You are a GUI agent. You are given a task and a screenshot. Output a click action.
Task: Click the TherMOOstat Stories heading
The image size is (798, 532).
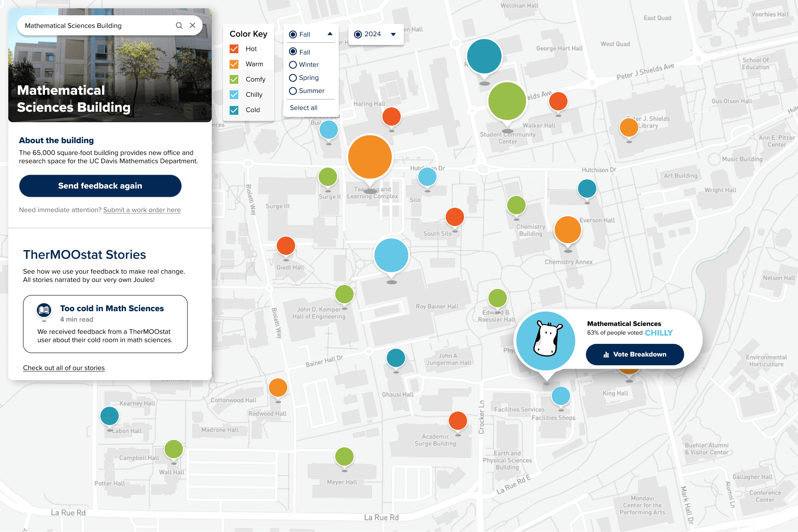point(85,255)
